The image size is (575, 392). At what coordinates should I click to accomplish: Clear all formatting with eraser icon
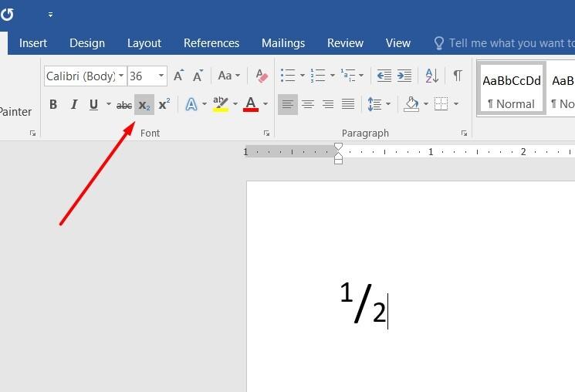point(262,76)
